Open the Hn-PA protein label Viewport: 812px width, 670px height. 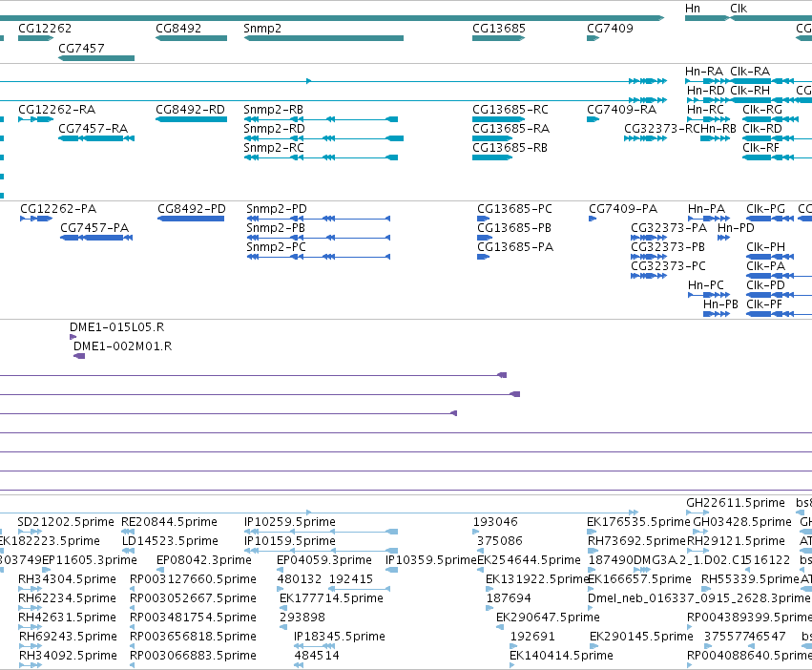click(x=706, y=209)
